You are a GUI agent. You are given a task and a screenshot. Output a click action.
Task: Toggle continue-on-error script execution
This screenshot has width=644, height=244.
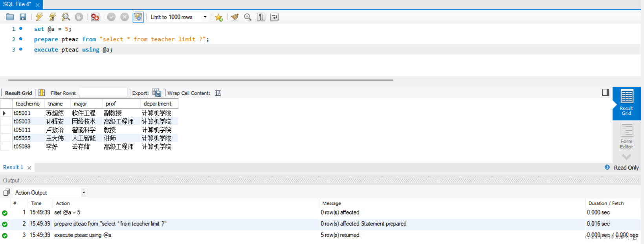click(x=95, y=17)
